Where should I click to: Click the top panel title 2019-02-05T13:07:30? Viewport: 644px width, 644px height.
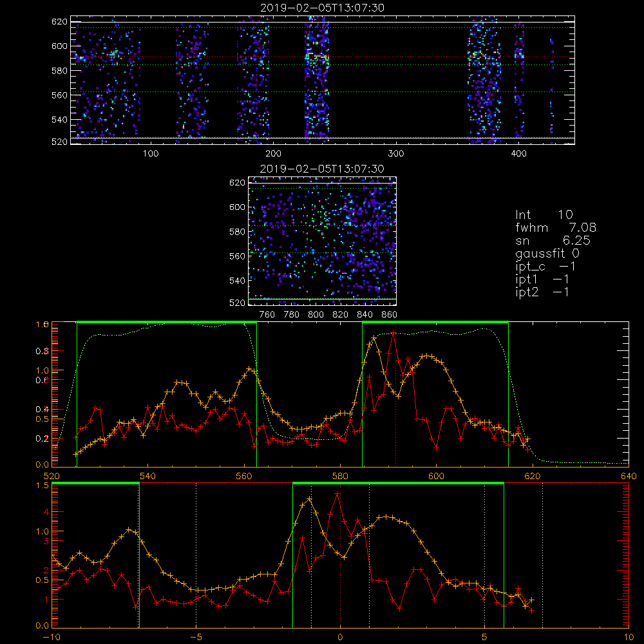(322, 8)
